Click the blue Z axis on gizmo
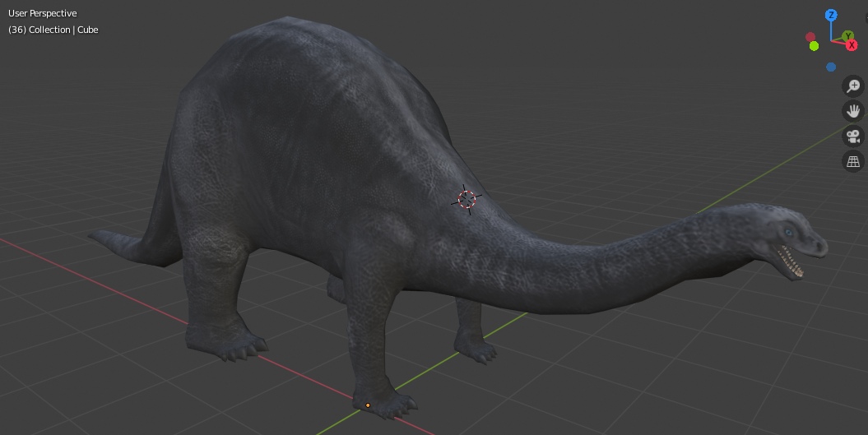The height and width of the screenshot is (435, 868). [x=831, y=16]
